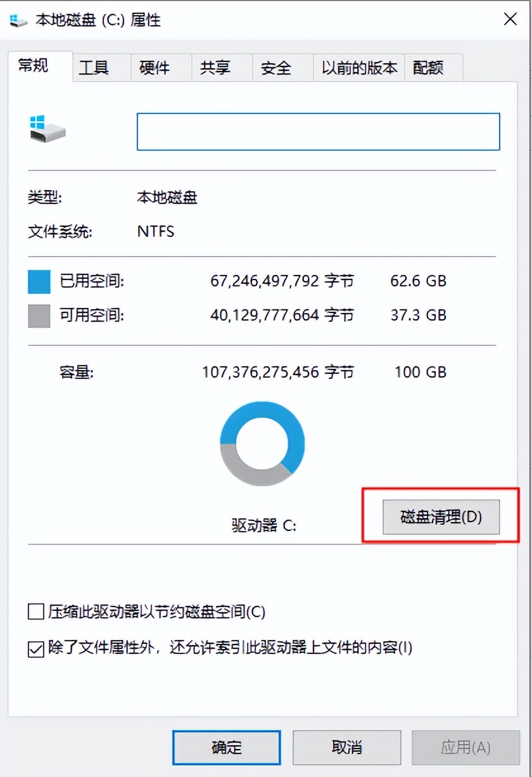The height and width of the screenshot is (777, 532).
Task: Close the properties dialog
Action: 510,19
